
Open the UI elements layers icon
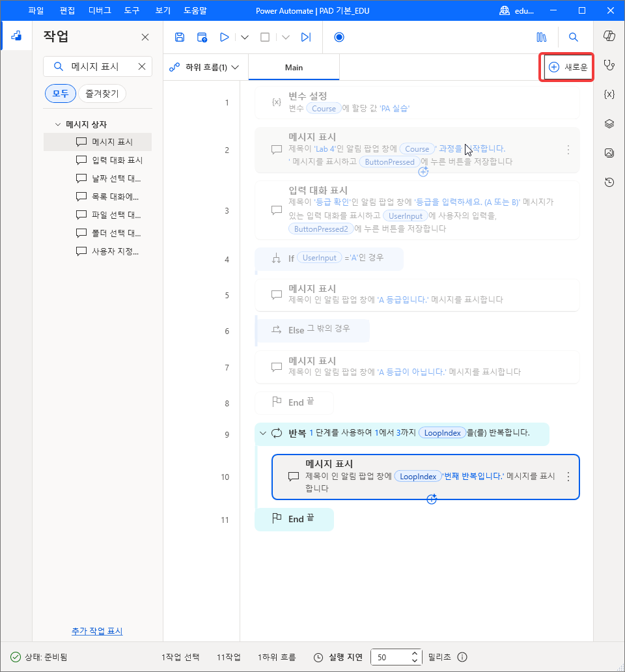click(x=609, y=124)
